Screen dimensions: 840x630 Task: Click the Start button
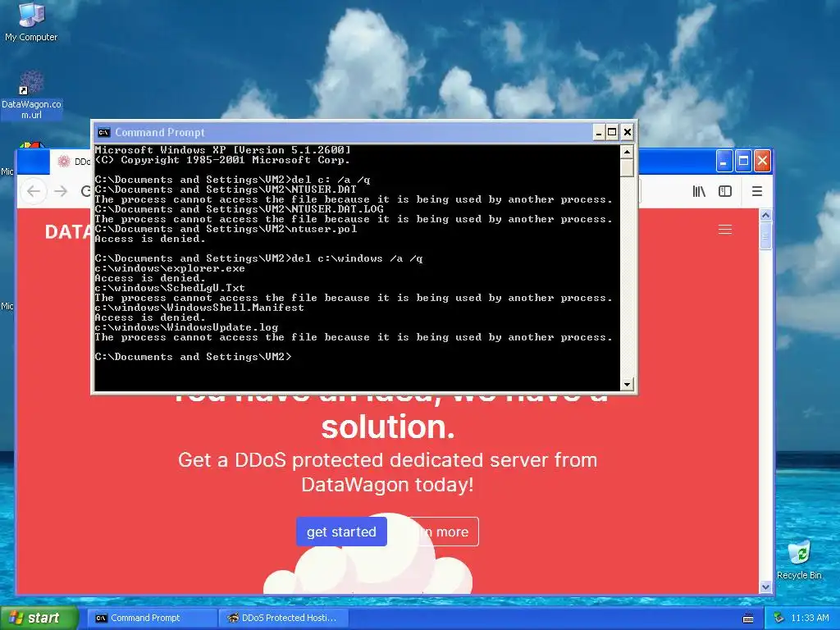(x=39, y=618)
